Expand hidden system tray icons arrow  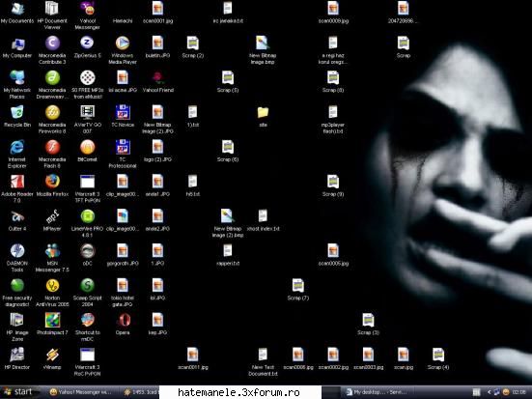[x=489, y=392]
